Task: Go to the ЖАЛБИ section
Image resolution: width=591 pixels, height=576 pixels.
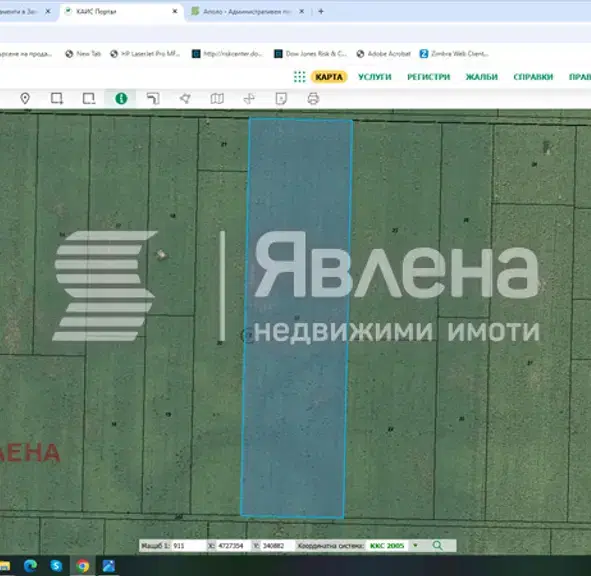Action: [x=482, y=77]
